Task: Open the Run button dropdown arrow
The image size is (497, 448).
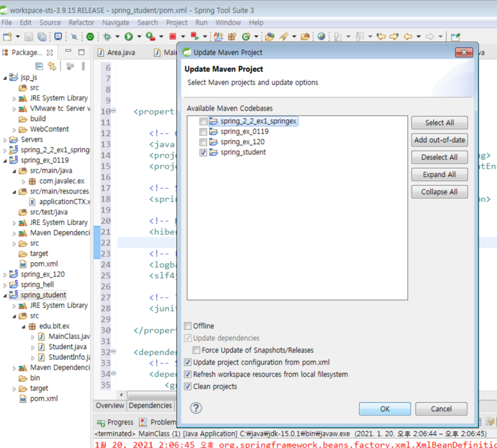Action: (x=139, y=37)
